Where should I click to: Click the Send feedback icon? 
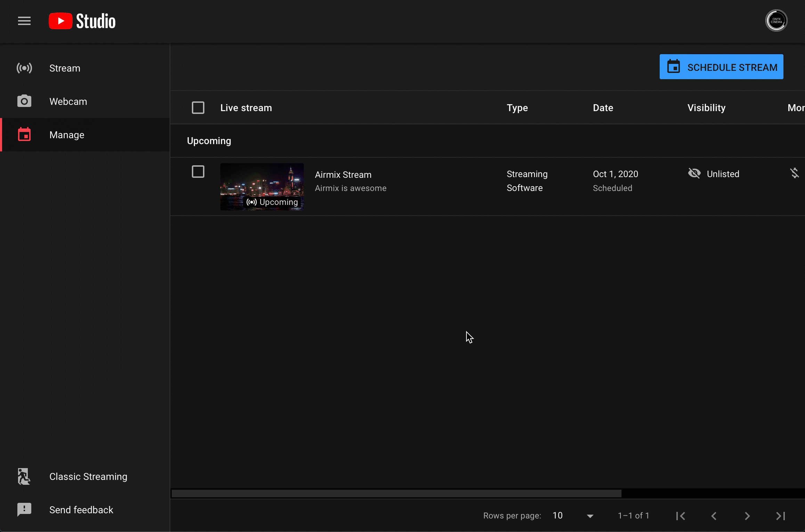[x=24, y=509]
